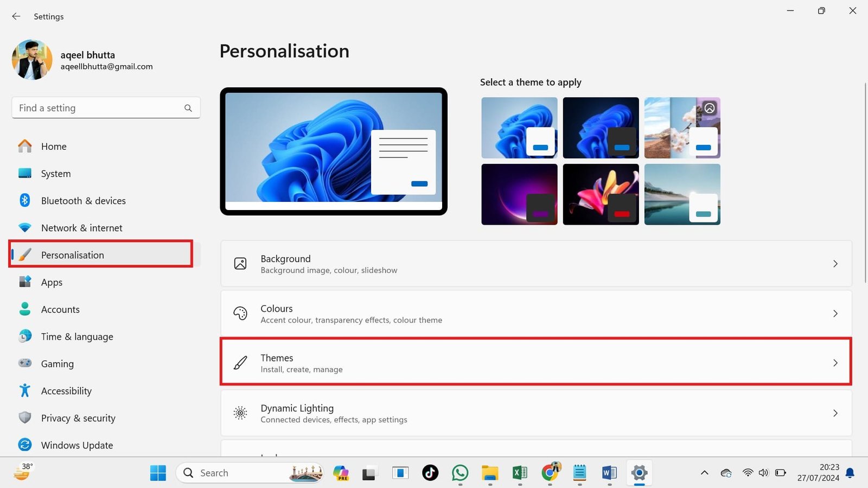Click the settings page vertical scrollbar

click(x=865, y=183)
